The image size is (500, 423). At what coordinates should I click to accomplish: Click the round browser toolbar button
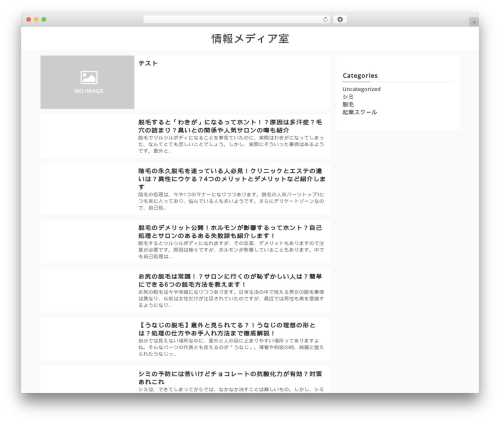[340, 20]
